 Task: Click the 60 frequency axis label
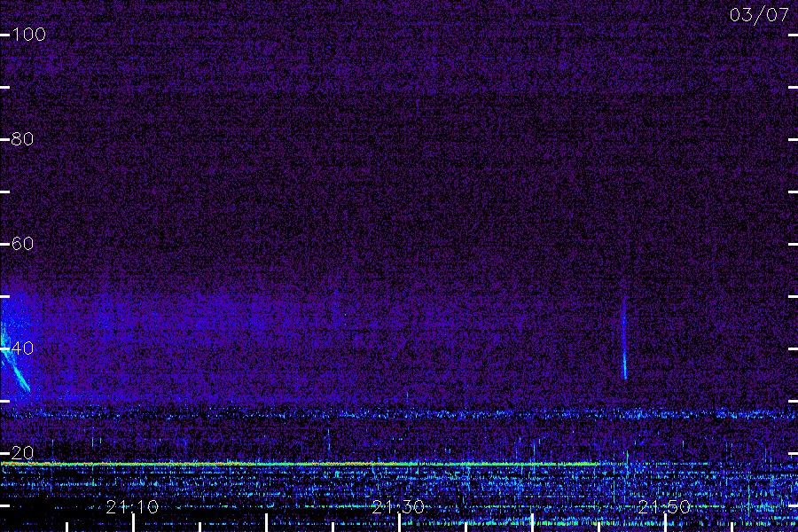click(x=22, y=243)
